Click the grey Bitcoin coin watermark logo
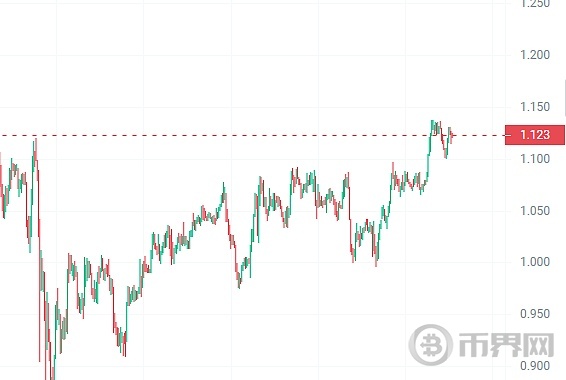This screenshot has height=380, width=566. [x=431, y=345]
